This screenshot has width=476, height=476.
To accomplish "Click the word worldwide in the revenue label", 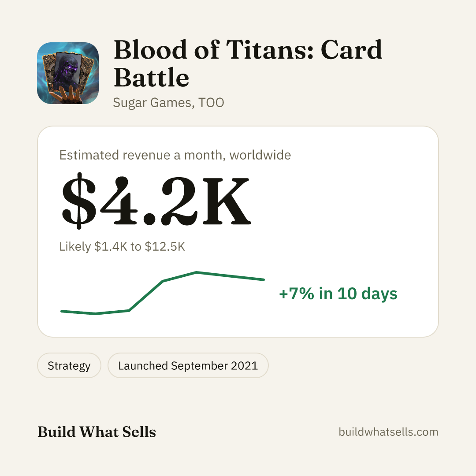I will coord(260,155).
